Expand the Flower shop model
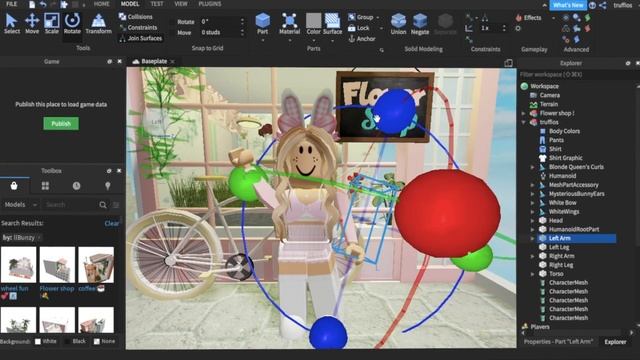640x360 pixels. (x=524, y=113)
